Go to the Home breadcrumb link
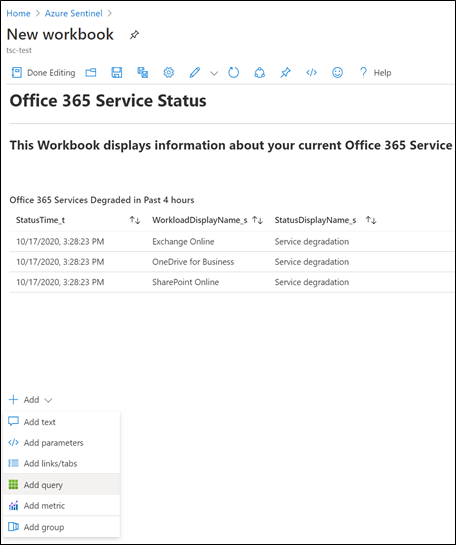Image resolution: width=456 pixels, height=545 pixels. [x=18, y=13]
